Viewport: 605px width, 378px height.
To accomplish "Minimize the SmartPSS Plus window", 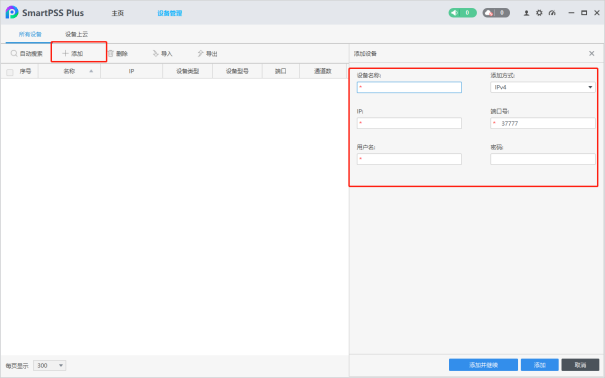I will [x=571, y=13].
